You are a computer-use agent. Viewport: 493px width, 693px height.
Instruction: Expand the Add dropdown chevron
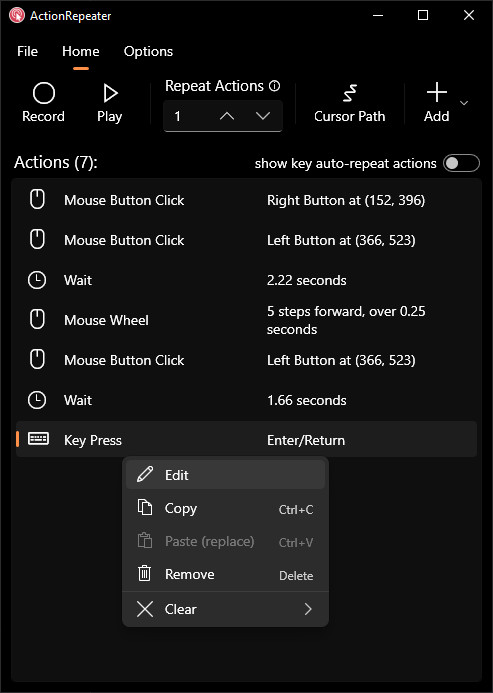(464, 103)
